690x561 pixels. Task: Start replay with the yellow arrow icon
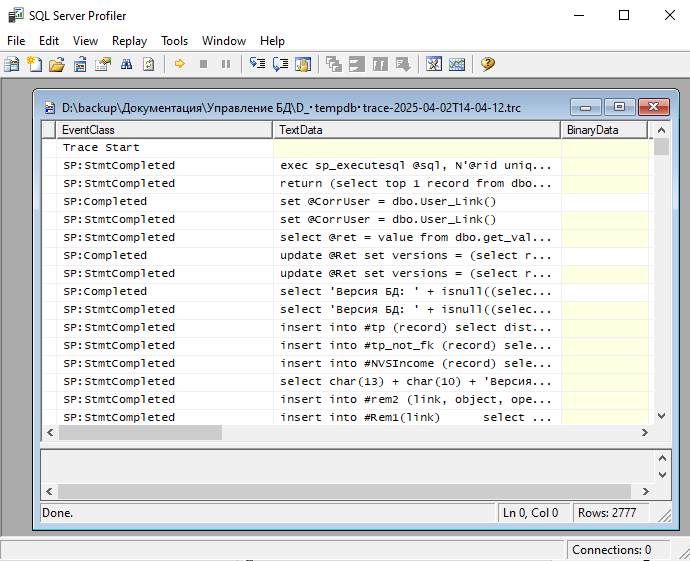(x=180, y=64)
